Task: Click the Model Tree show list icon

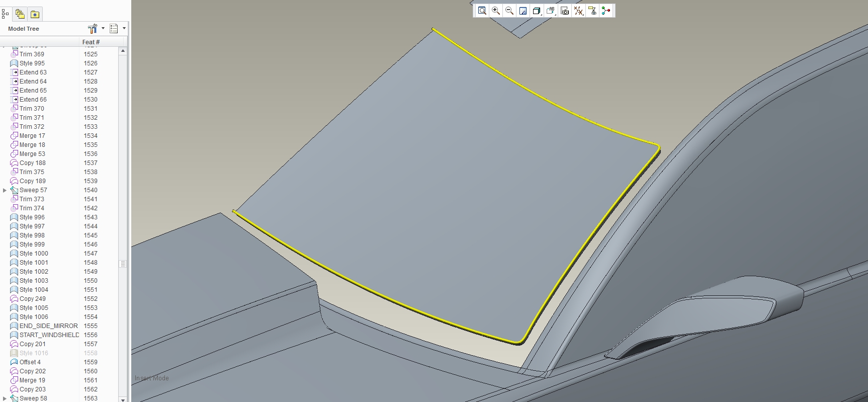Action: 114,29
